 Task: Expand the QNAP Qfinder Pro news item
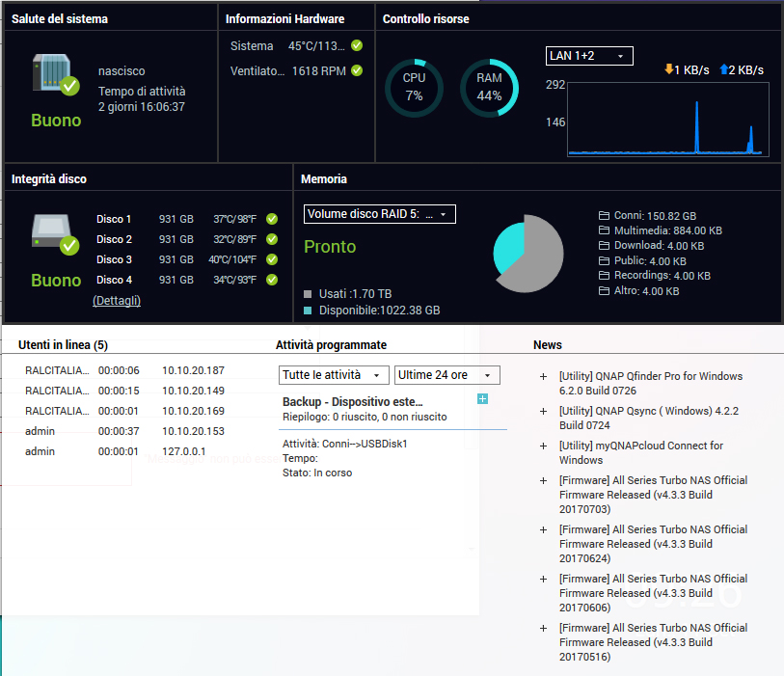click(x=544, y=377)
